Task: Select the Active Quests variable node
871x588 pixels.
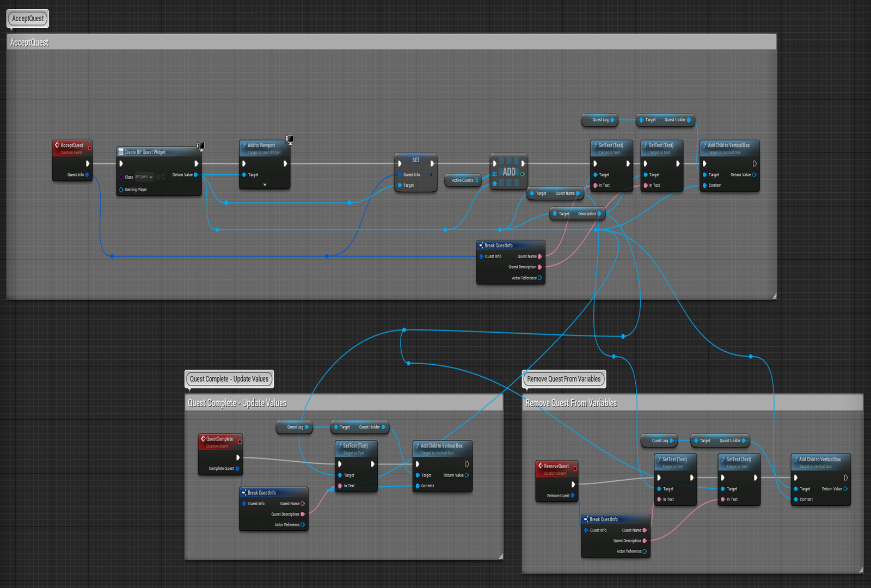Action: (463, 180)
